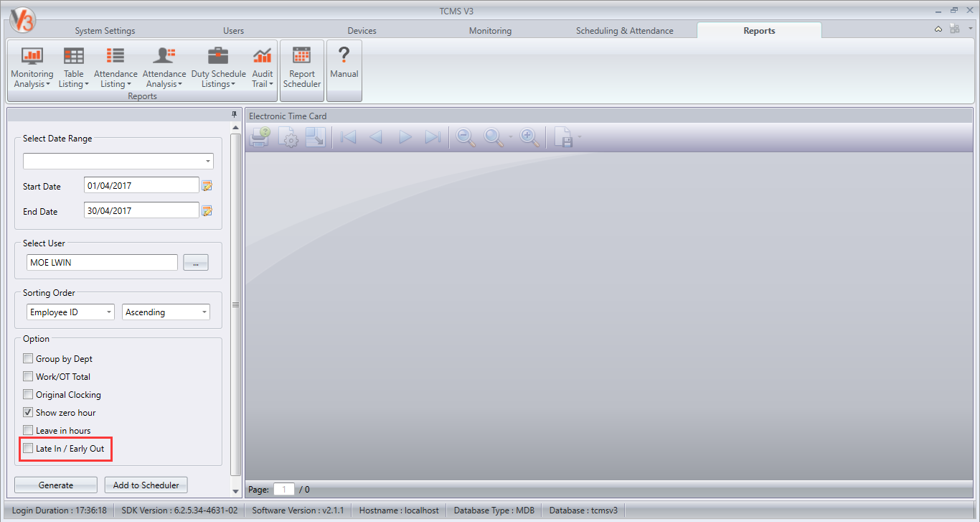Pin the report options panel
Screen dimensions: 980x522
coord(234,115)
